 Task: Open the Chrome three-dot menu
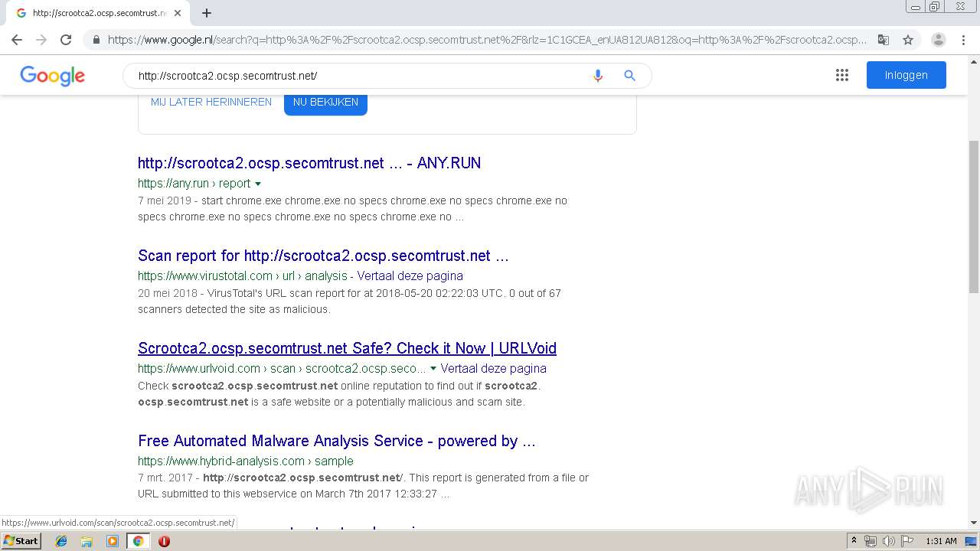coord(963,40)
